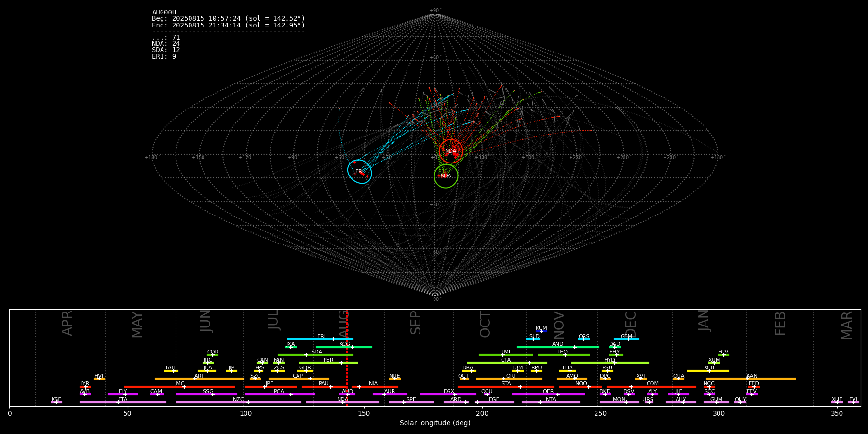Click the 'End: 20250815 21:34:14' line

229,25
